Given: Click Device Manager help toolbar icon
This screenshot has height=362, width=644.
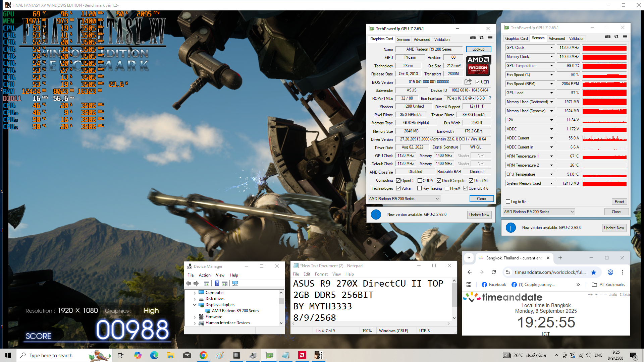Looking at the screenshot, I should tap(217, 284).
